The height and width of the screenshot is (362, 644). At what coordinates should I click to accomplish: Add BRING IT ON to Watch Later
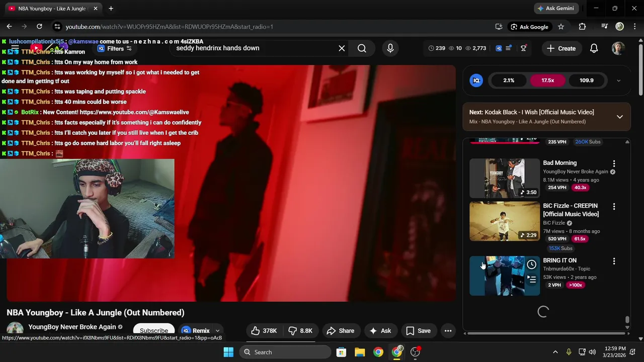coord(532,264)
